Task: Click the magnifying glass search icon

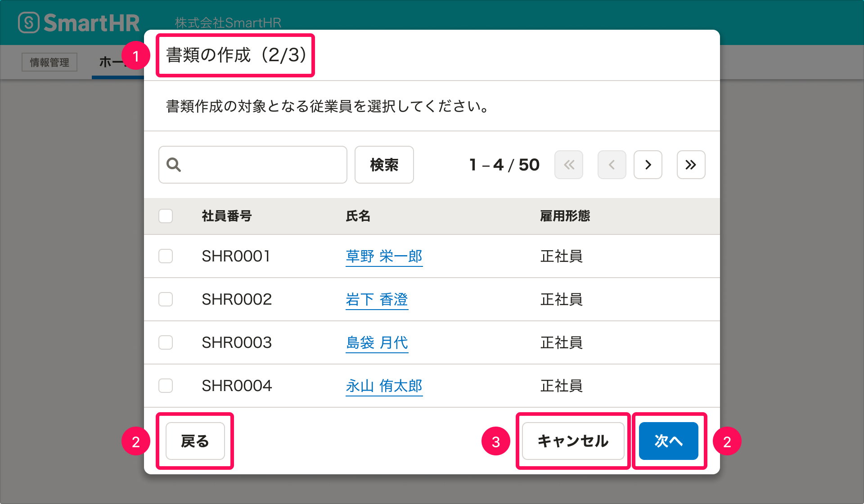Action: (174, 165)
